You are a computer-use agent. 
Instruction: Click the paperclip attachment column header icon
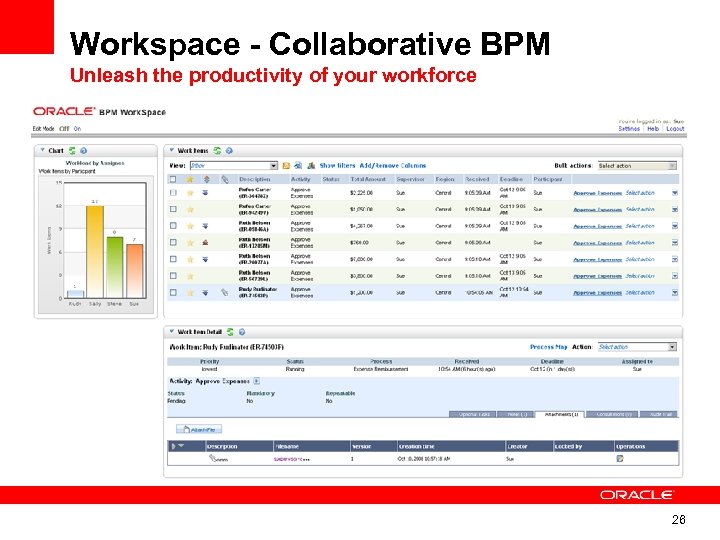pos(225,180)
